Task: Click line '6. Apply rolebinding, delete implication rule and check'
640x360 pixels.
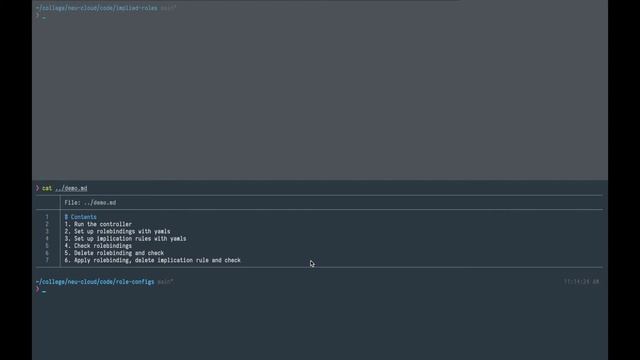Action: click(153, 260)
